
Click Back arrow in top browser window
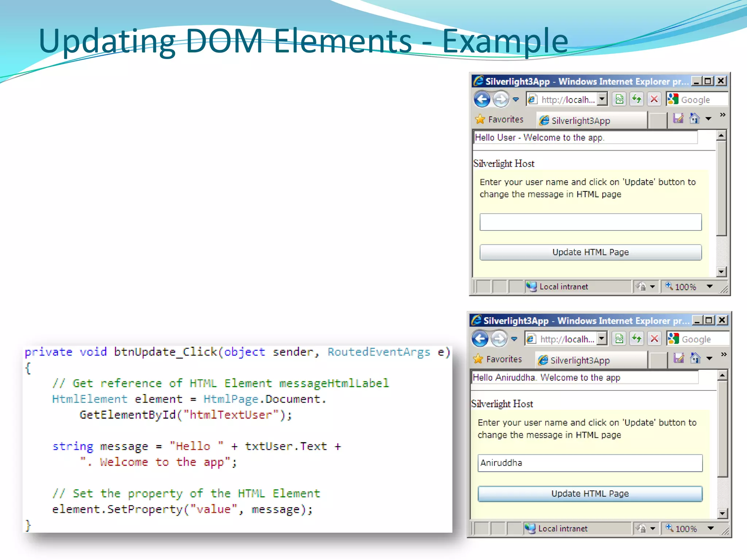[x=482, y=99]
